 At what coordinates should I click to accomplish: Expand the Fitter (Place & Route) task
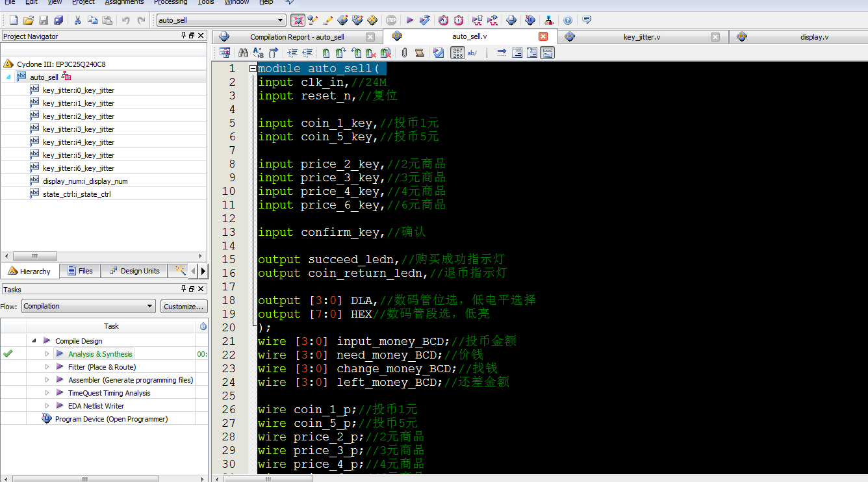tap(47, 367)
